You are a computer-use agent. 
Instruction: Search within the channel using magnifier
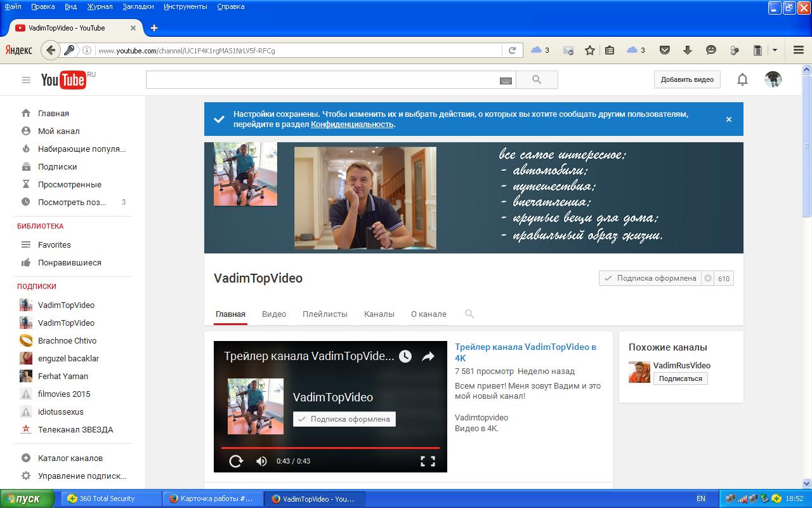click(x=469, y=314)
